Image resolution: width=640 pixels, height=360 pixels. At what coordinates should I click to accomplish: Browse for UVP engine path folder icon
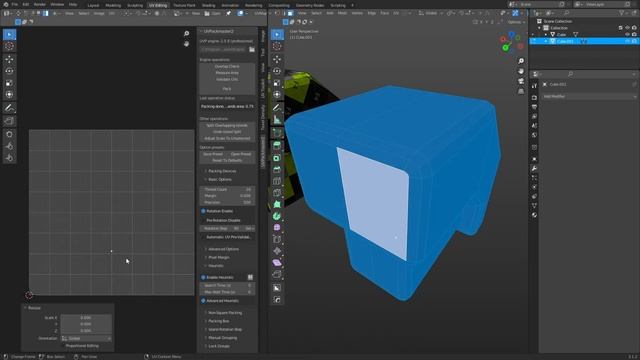[x=252, y=49]
